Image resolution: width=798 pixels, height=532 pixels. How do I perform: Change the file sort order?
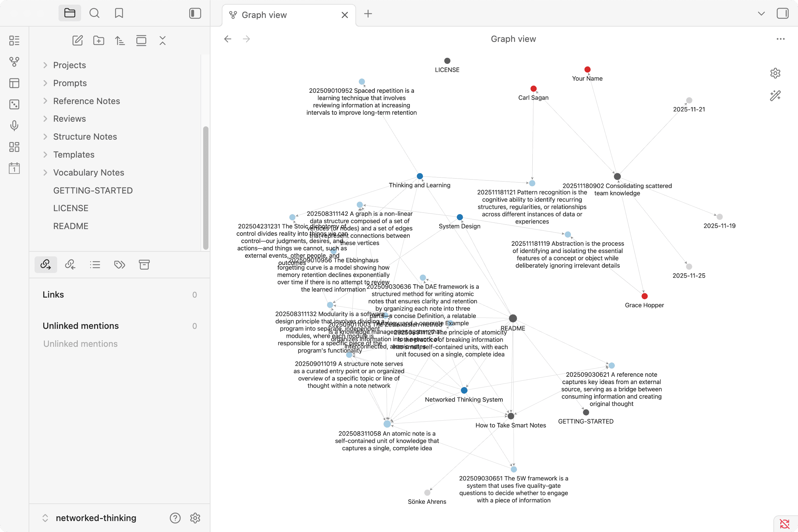[x=120, y=41]
